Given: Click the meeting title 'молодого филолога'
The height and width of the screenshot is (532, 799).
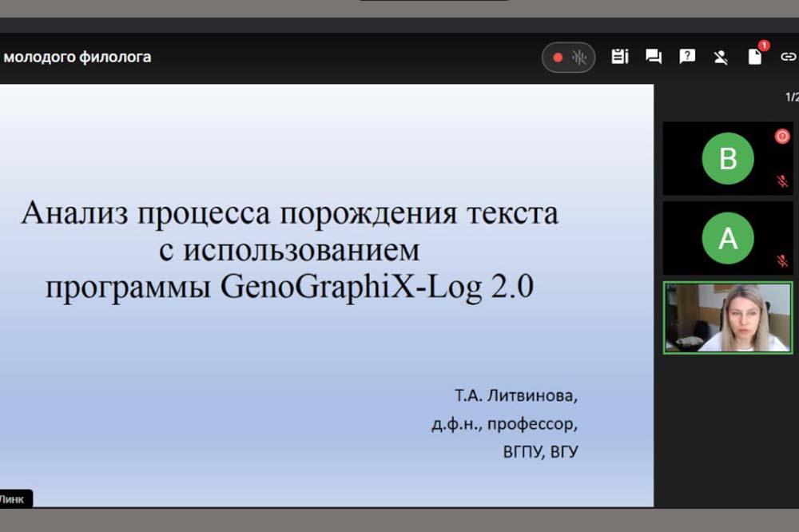Looking at the screenshot, I should tap(77, 57).
